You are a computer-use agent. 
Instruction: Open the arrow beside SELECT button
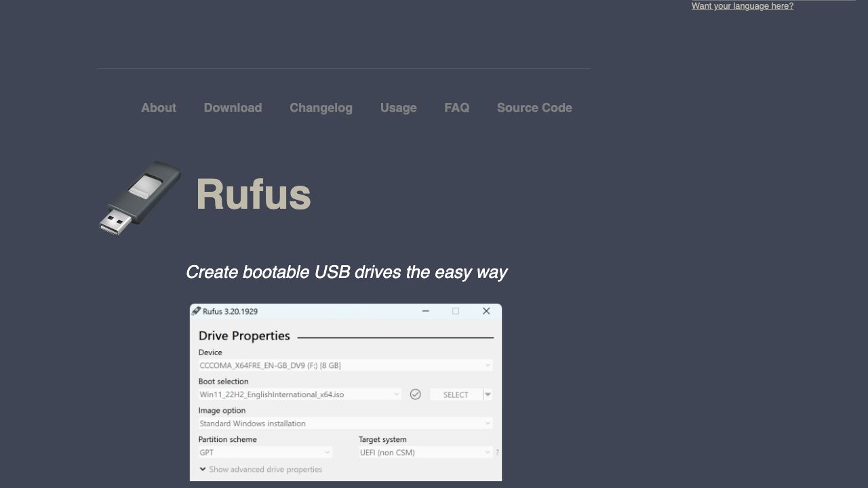488,394
